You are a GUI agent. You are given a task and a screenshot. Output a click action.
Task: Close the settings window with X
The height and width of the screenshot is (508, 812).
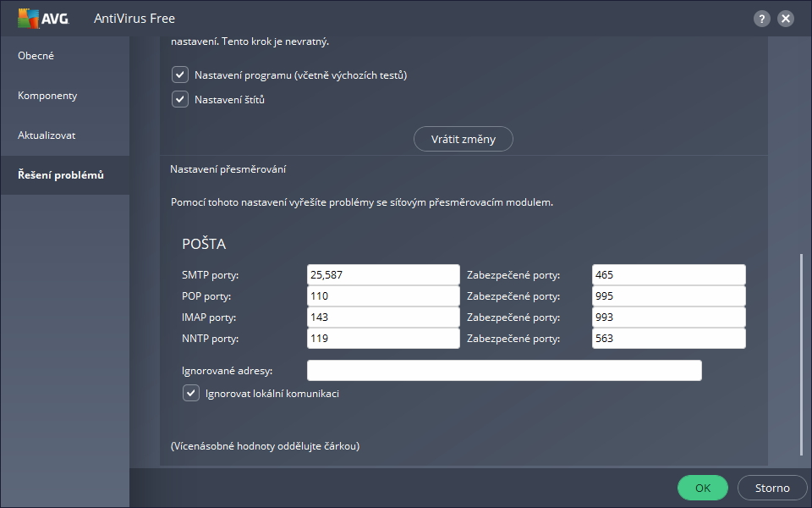[786, 18]
